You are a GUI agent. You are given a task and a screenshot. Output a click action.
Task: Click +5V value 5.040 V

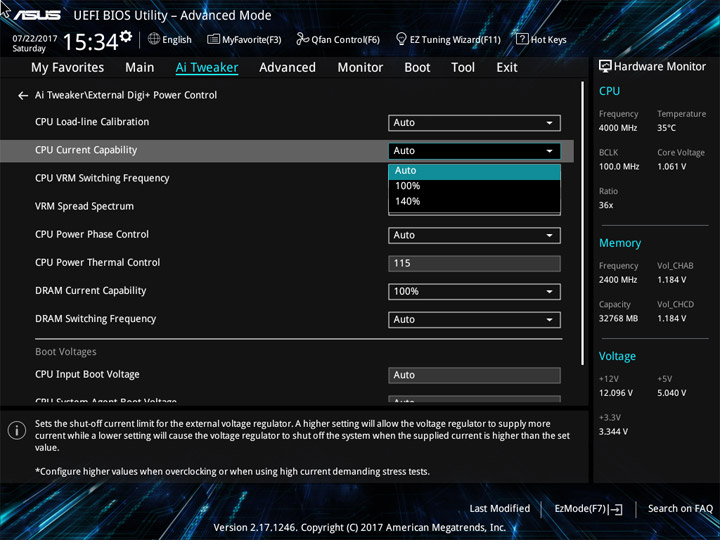pyautogui.click(x=671, y=393)
